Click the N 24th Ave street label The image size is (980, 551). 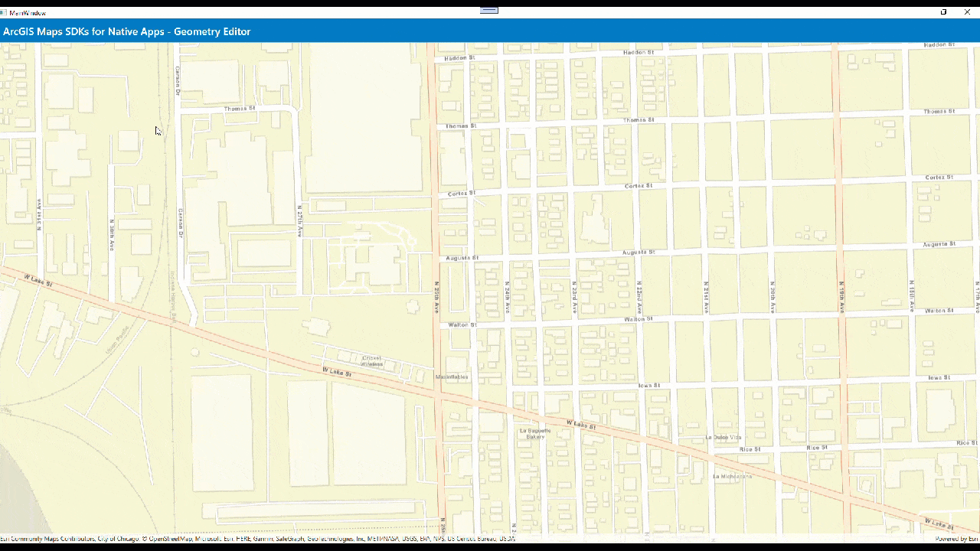click(x=507, y=298)
